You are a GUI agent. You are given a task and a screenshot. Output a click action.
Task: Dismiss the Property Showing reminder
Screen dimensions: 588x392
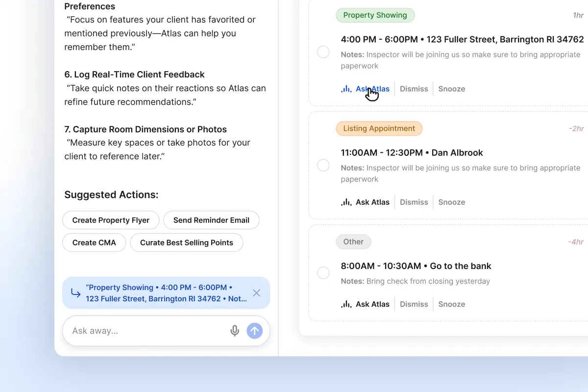coord(414,89)
